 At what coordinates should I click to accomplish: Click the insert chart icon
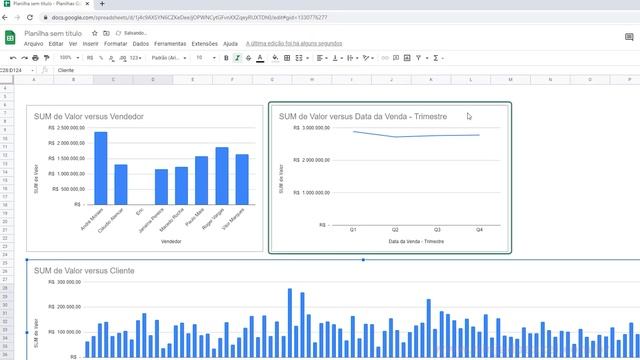tap(407, 58)
